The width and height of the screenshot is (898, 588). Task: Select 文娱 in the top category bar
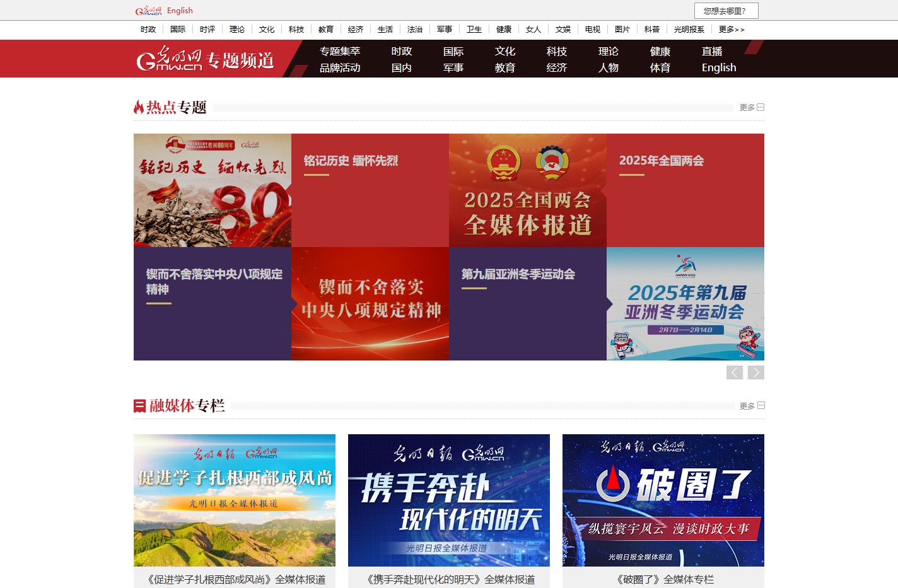(563, 30)
